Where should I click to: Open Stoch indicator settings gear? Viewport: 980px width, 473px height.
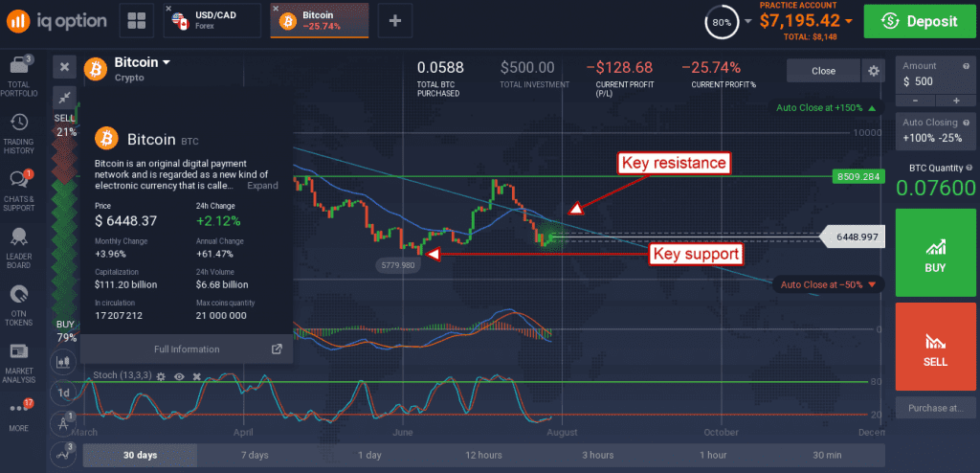click(161, 376)
